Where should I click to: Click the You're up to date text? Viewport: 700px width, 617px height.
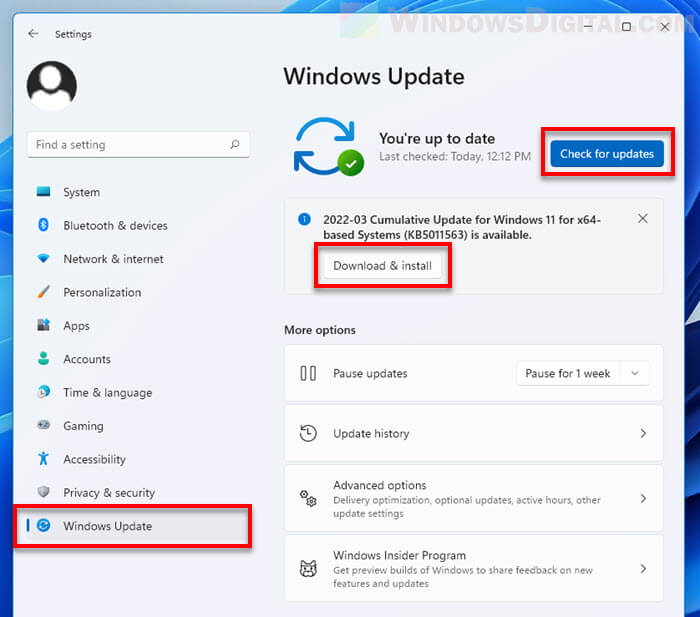tap(437, 138)
